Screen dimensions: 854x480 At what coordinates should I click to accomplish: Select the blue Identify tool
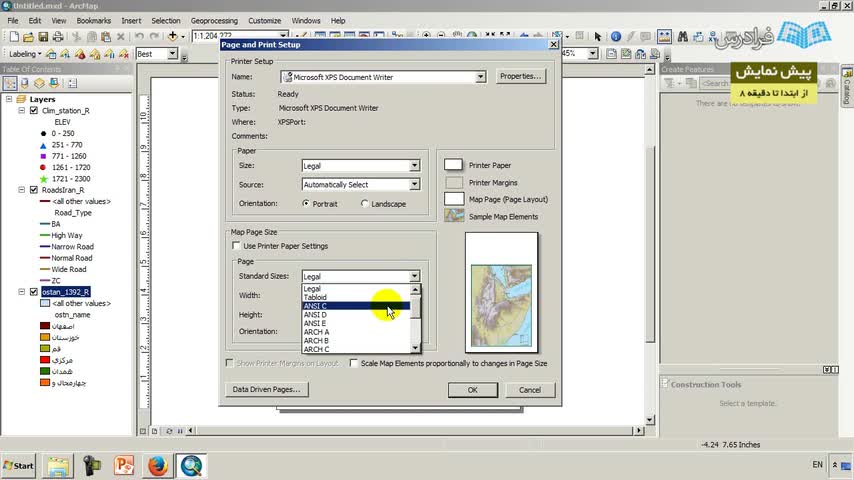click(x=616, y=37)
